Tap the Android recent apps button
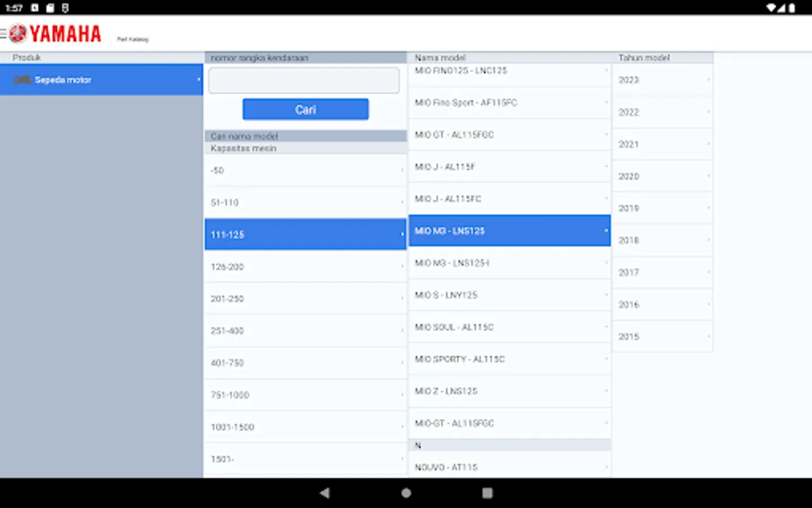 pos(487,493)
